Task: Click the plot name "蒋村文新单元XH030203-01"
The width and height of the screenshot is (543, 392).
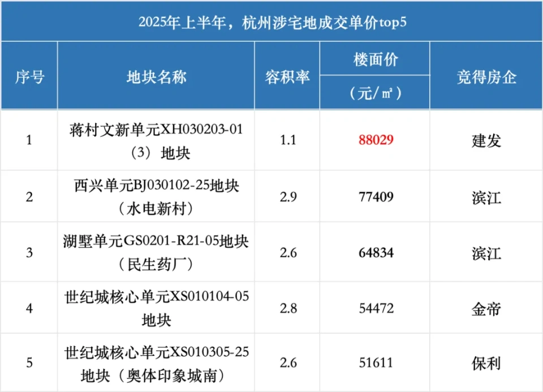Action: pos(156,130)
